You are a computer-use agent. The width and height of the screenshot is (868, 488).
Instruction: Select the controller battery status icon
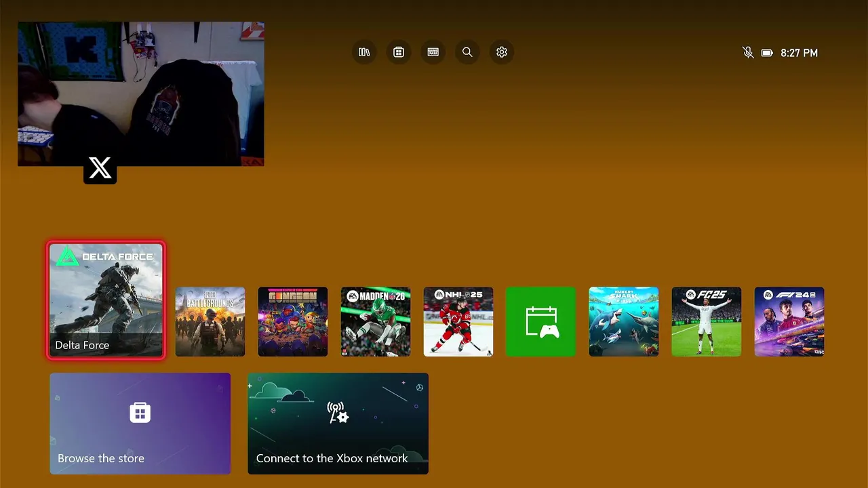coord(767,53)
